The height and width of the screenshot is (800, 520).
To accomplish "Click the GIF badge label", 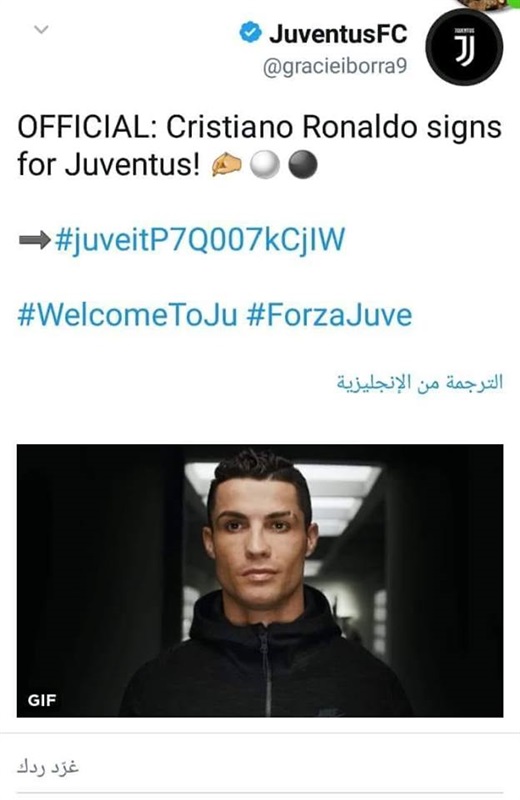I will click(42, 700).
